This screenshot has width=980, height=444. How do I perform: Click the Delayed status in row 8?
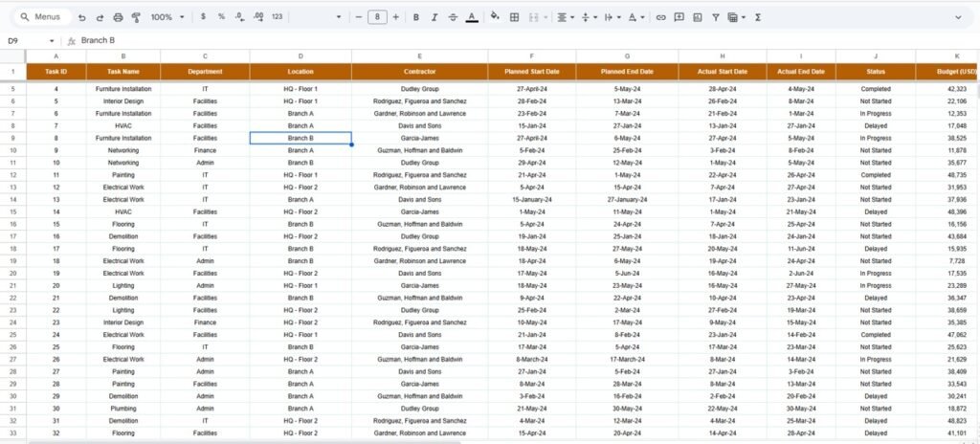876,125
